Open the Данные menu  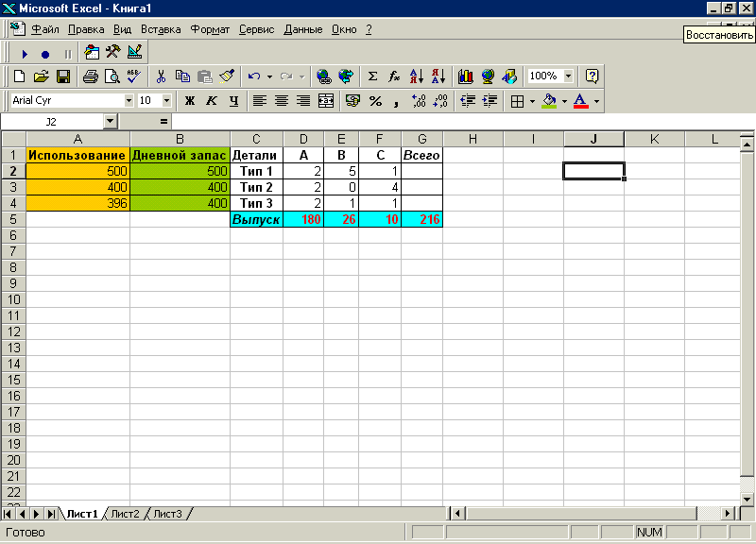point(302,29)
